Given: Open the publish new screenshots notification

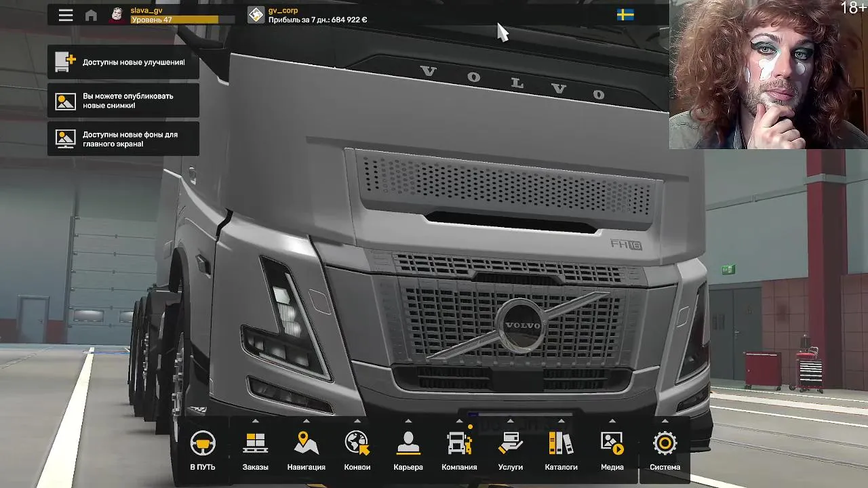Looking at the screenshot, I should click(x=123, y=101).
